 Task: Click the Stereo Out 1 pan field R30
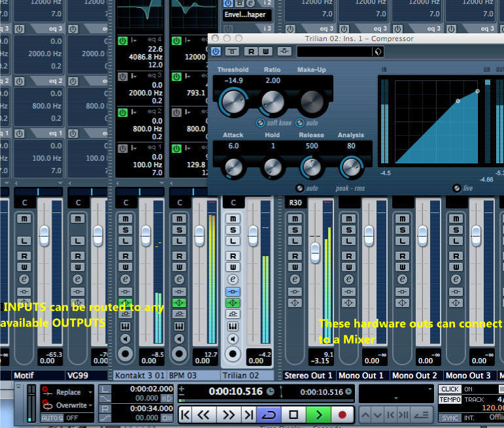pos(295,203)
